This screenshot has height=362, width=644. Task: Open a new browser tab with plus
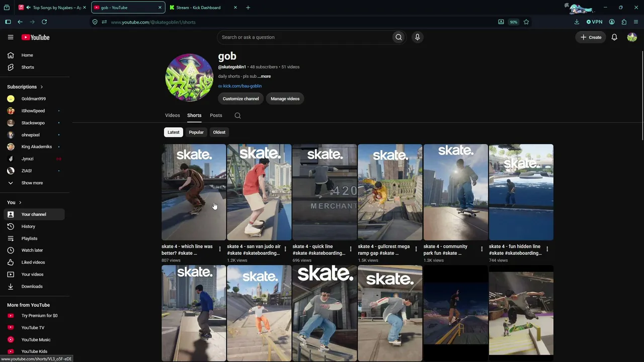click(248, 8)
